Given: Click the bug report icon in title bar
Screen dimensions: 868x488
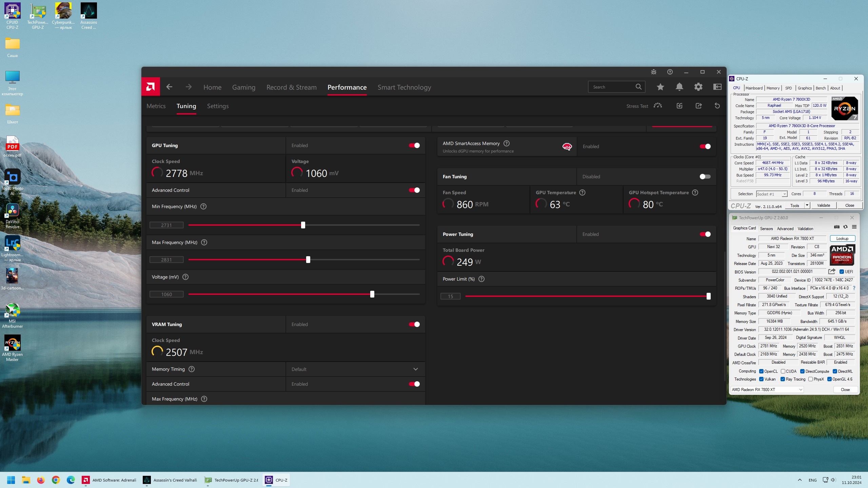Looking at the screenshot, I should pyautogui.click(x=654, y=72).
